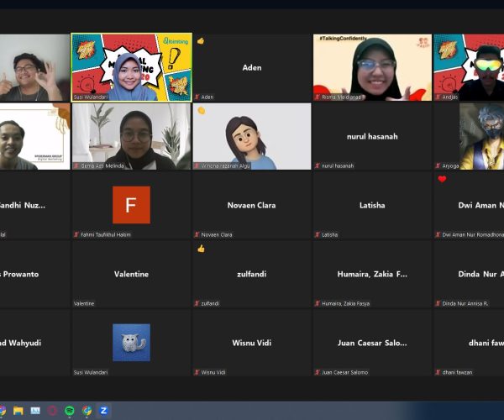Click the muted mic icon beside zulfandi's label
Screen dimensions: 504x420
(197, 303)
